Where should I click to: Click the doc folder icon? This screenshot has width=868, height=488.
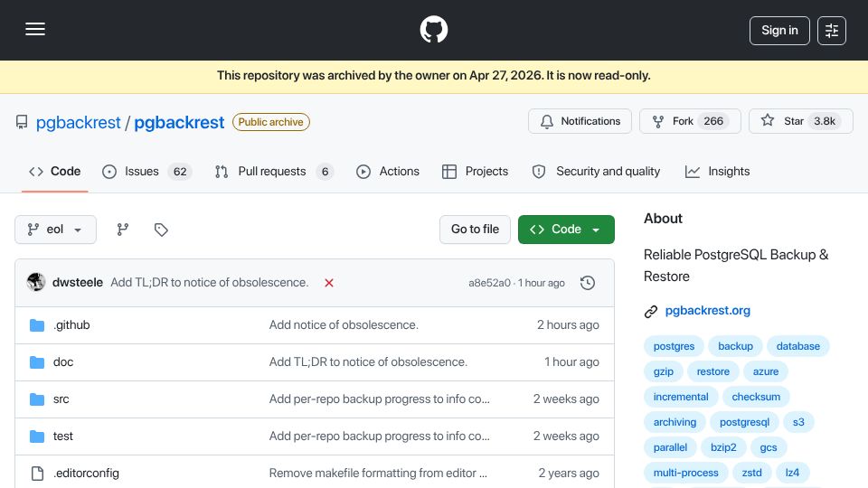(x=37, y=362)
